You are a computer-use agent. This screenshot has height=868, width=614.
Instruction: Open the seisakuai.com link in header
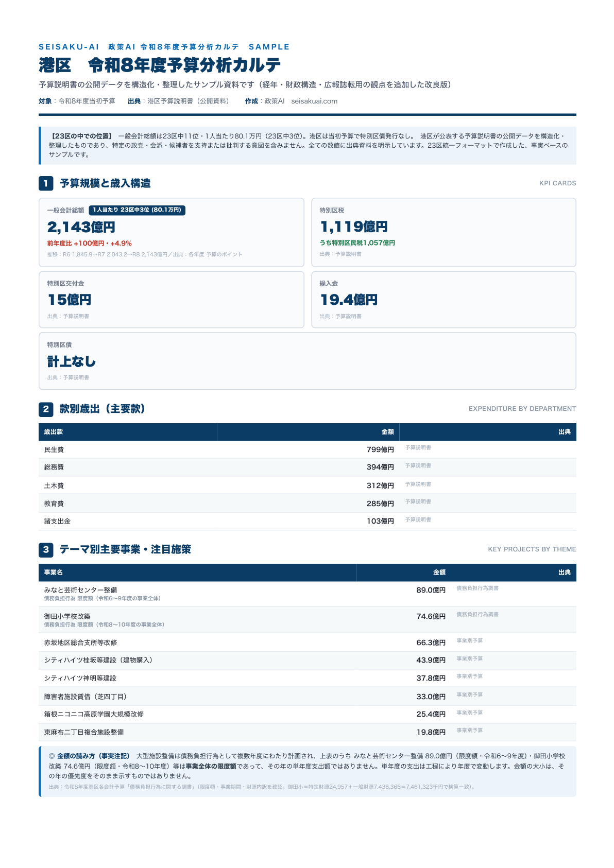click(314, 101)
